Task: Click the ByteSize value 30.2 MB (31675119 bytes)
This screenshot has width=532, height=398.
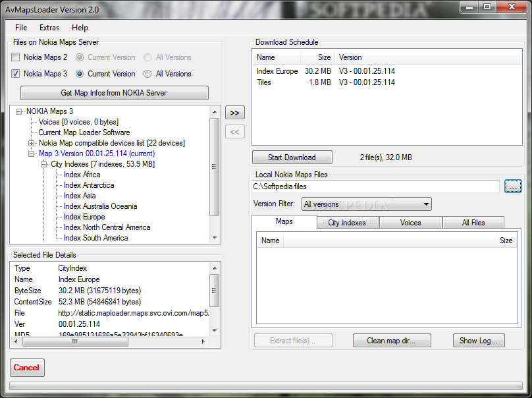Action: pyautogui.click(x=100, y=291)
